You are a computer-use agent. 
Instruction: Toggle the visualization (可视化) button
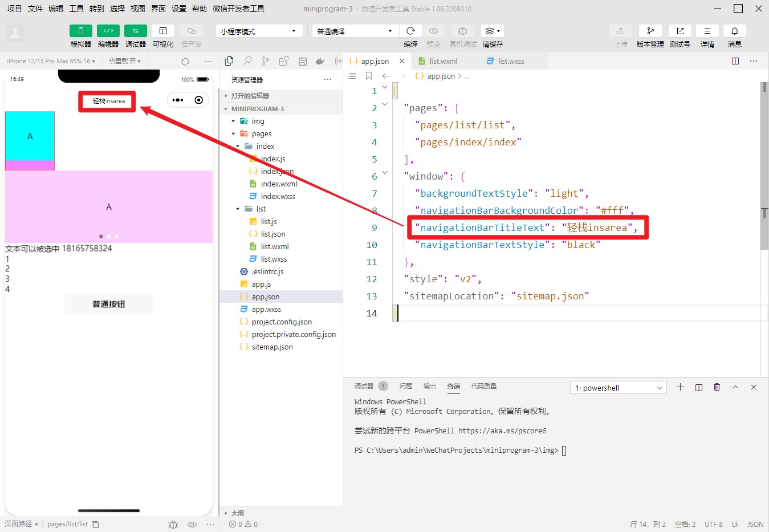(163, 31)
